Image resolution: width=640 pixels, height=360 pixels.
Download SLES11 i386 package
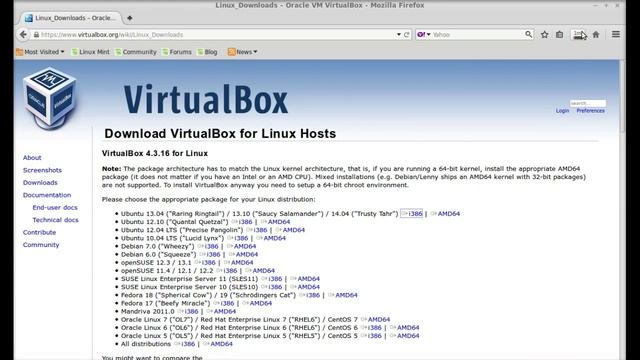pos(271,279)
